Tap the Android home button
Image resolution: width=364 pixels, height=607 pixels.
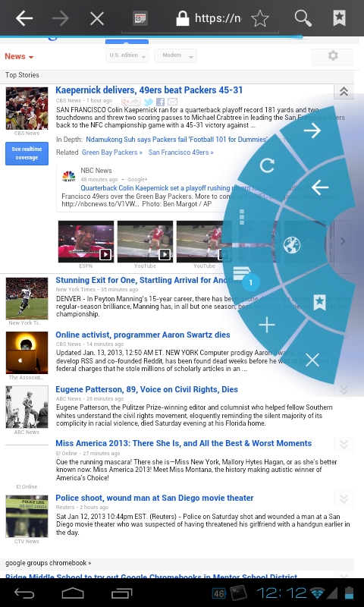(73, 593)
